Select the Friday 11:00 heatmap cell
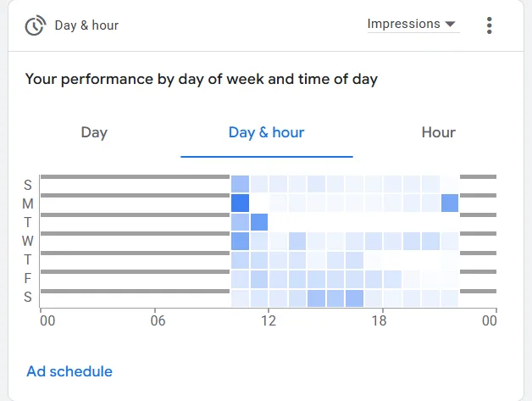The width and height of the screenshot is (532, 401). click(259, 279)
